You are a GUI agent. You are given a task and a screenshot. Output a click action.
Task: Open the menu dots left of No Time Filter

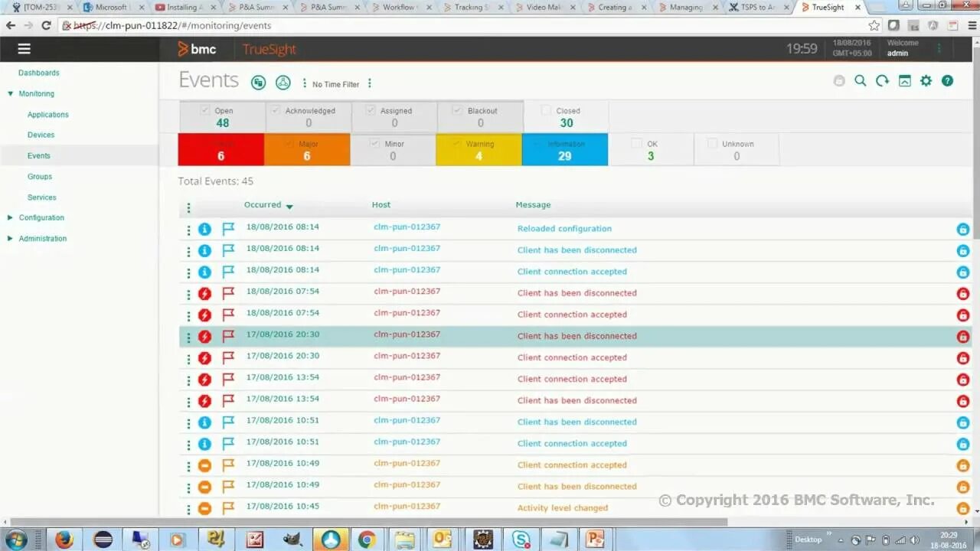click(305, 83)
